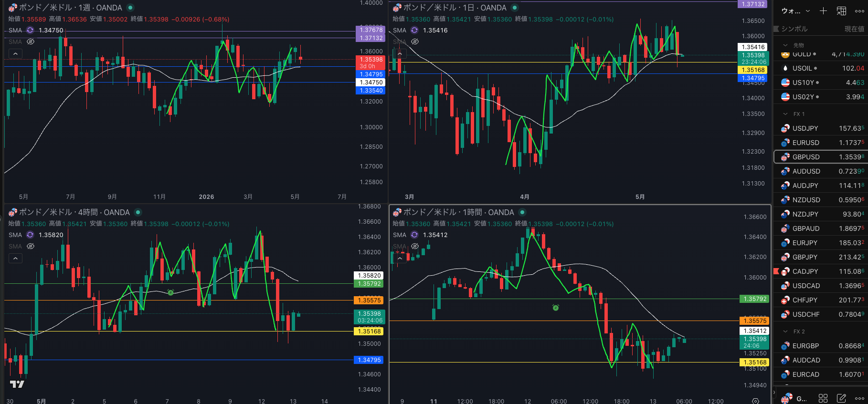This screenshot has width=868, height=404.
Task: Collapse indicator legend on the weekly chart
Action: [15, 54]
